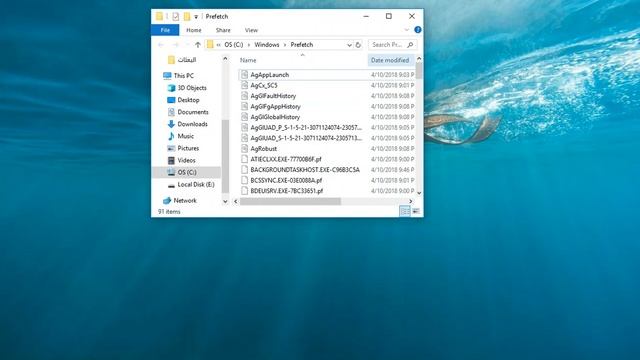Click the Prefetch breadcrumb in address bar
Image resolution: width=640 pixels, height=360 pixels.
[302, 45]
